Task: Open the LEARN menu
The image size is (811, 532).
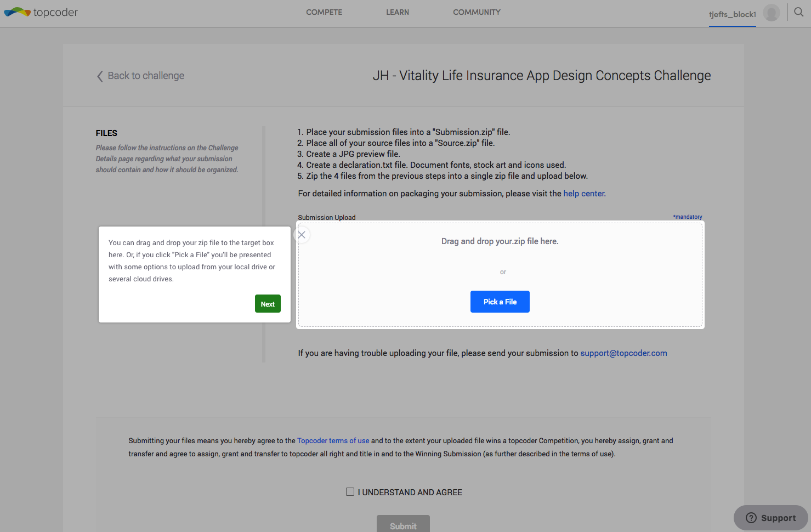Action: [398, 12]
